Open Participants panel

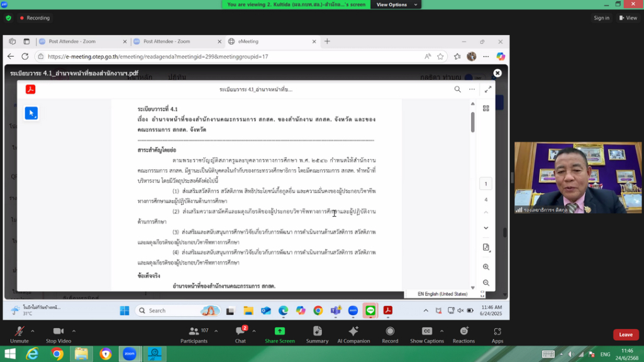point(194,334)
